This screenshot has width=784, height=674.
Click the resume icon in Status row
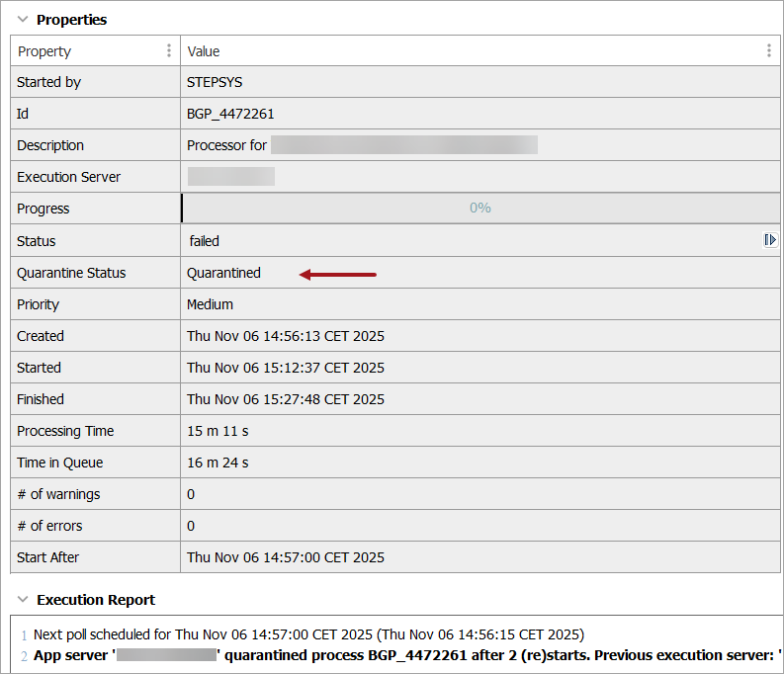coord(770,240)
